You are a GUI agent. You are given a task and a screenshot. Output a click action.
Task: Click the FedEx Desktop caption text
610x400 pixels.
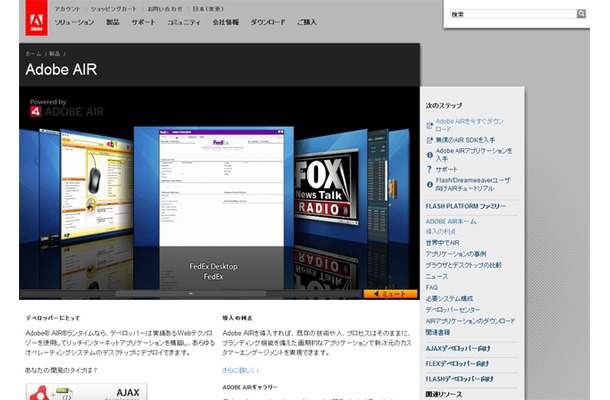[x=213, y=267]
